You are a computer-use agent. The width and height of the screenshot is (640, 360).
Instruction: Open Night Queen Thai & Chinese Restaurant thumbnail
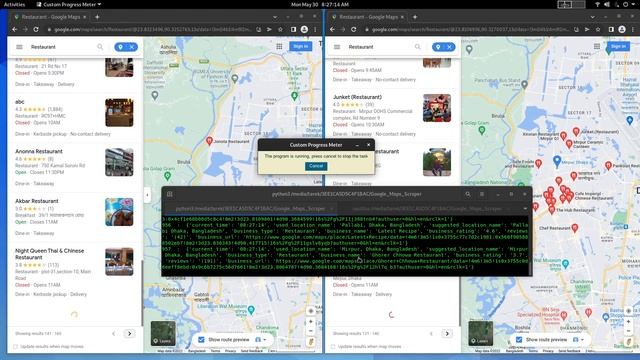click(119, 262)
